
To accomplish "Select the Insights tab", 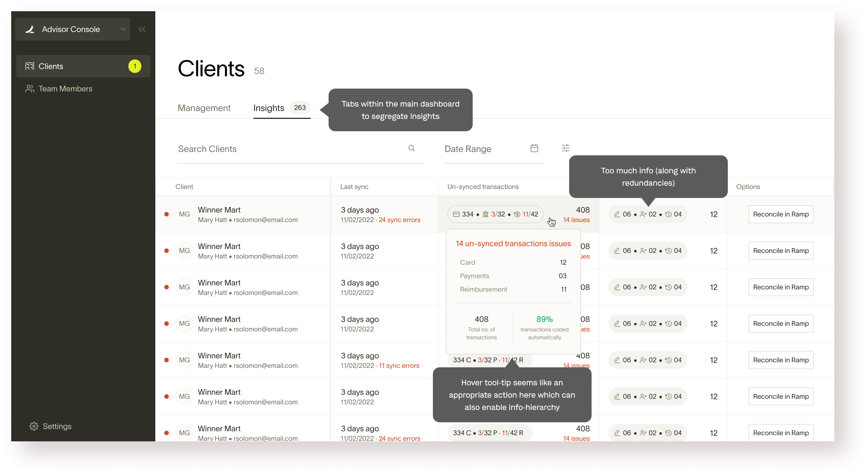I will tap(269, 108).
